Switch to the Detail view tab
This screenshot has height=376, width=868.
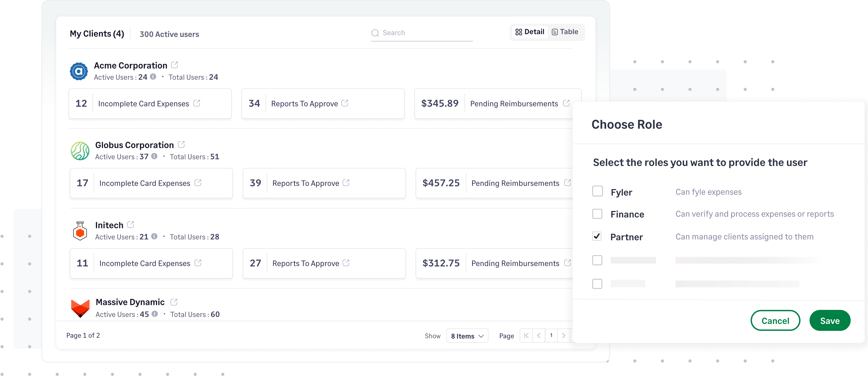tap(530, 32)
